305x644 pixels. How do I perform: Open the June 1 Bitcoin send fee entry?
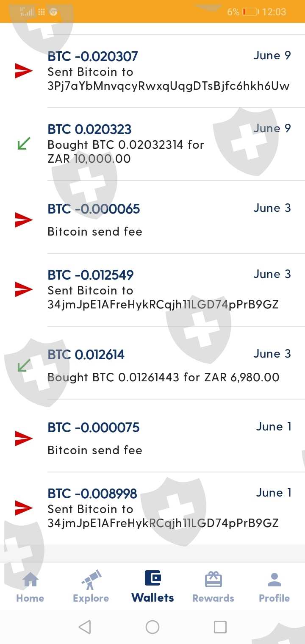[x=169, y=439]
